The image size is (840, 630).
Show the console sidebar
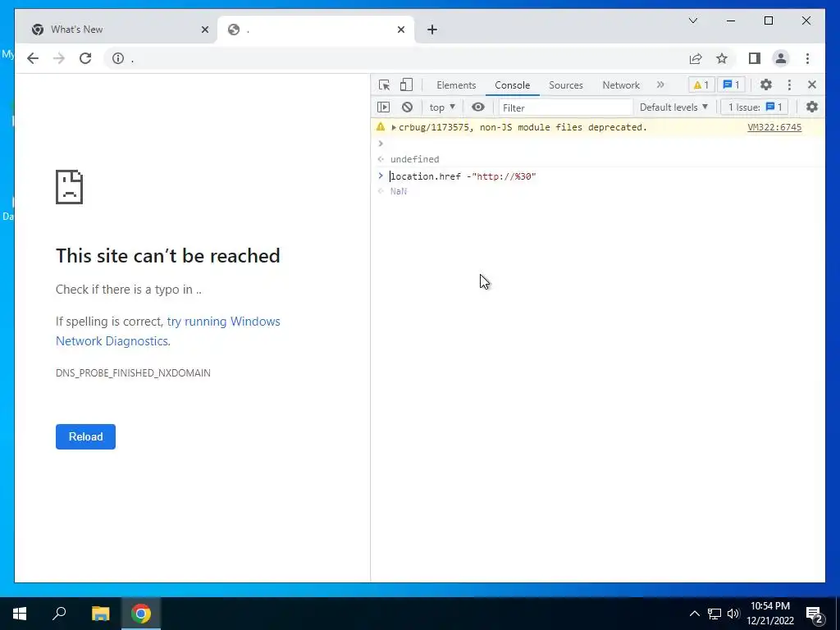[x=384, y=107]
